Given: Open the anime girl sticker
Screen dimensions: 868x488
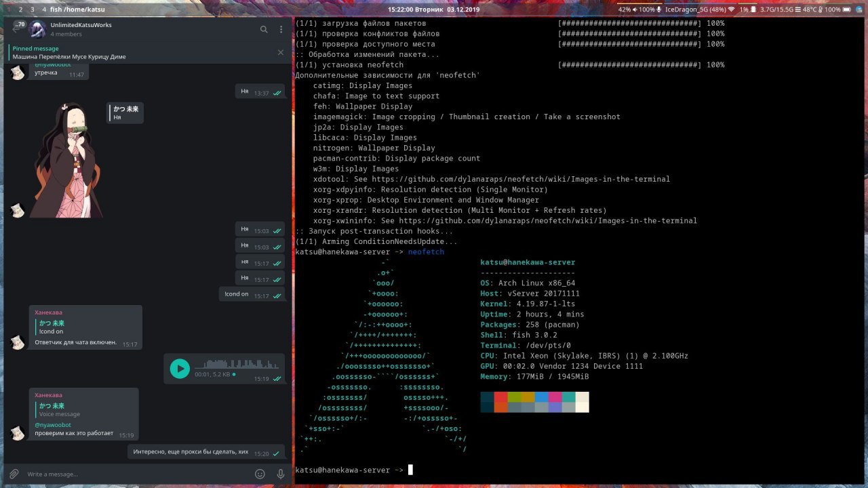Looking at the screenshot, I should click(66, 160).
